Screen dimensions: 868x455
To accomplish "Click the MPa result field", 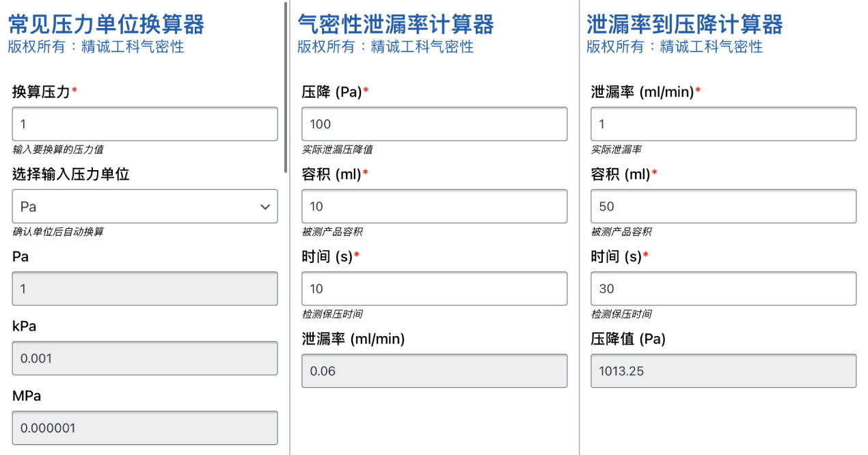I will [x=145, y=428].
